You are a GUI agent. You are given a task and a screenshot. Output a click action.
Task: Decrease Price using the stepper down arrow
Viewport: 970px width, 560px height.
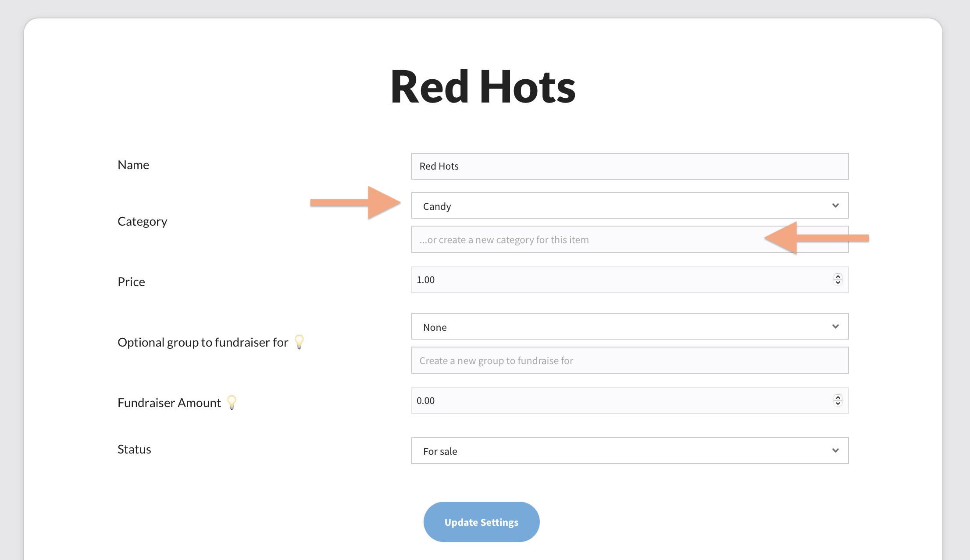coord(838,283)
